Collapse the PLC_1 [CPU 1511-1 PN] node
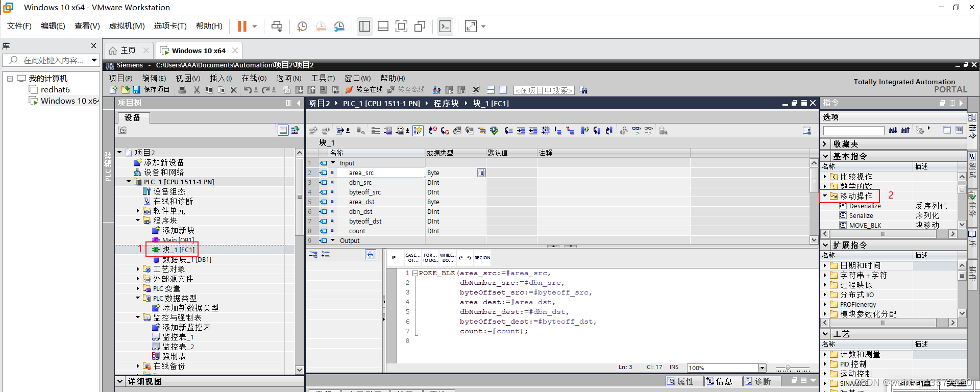 click(129, 181)
